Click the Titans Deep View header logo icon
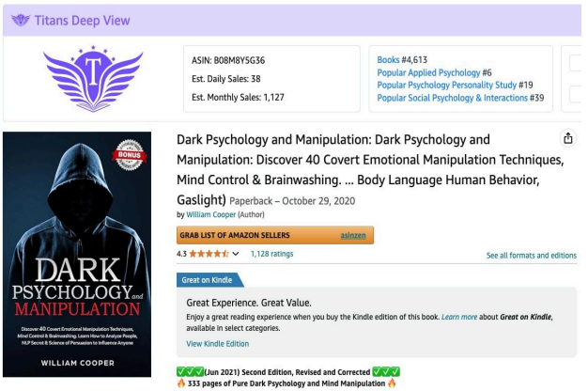 click(x=21, y=20)
